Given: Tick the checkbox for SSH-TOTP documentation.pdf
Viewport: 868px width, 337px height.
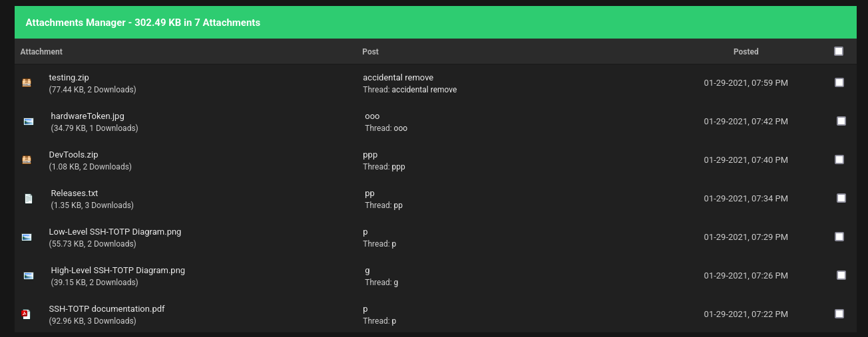Looking at the screenshot, I should point(839,314).
